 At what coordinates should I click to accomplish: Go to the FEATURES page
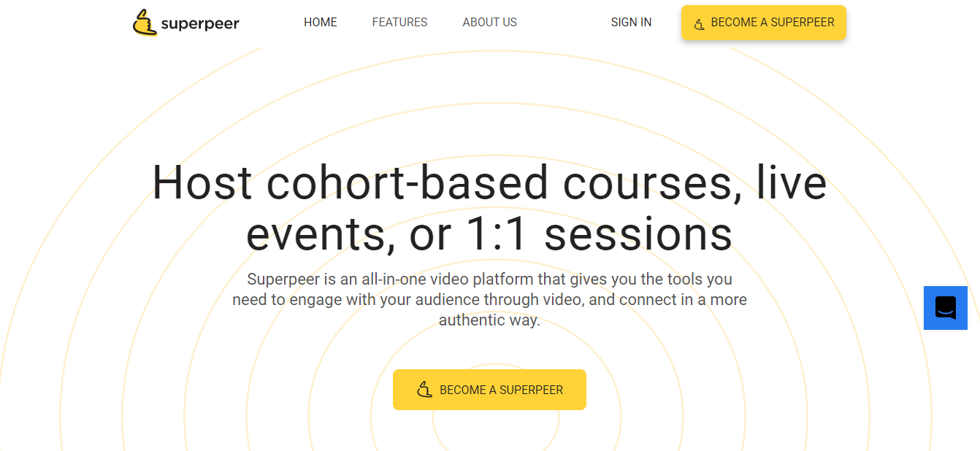click(399, 23)
